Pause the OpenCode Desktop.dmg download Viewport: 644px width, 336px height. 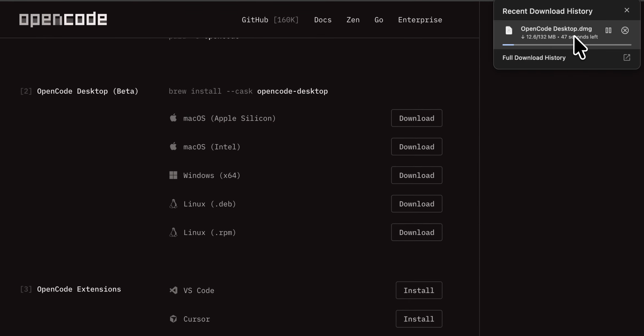(608, 30)
